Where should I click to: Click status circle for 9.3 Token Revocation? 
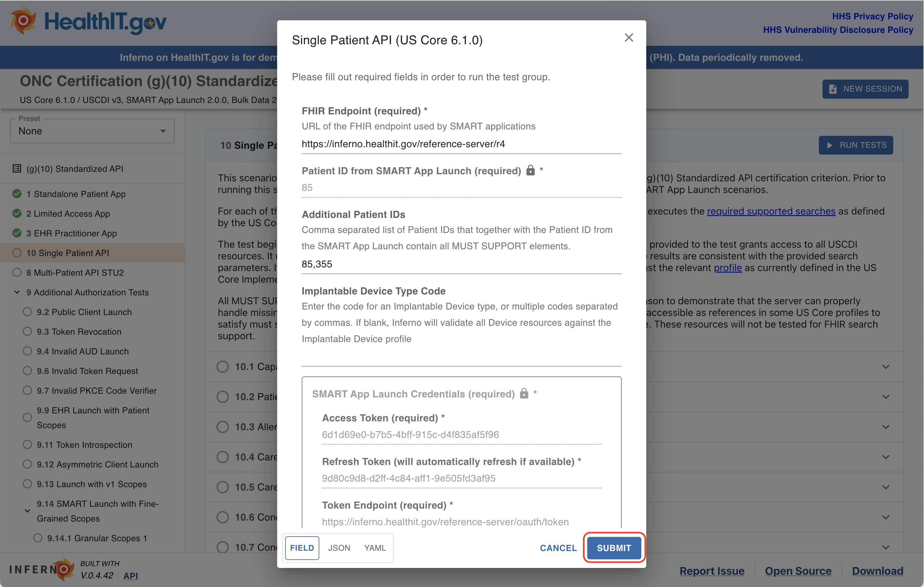(x=27, y=331)
